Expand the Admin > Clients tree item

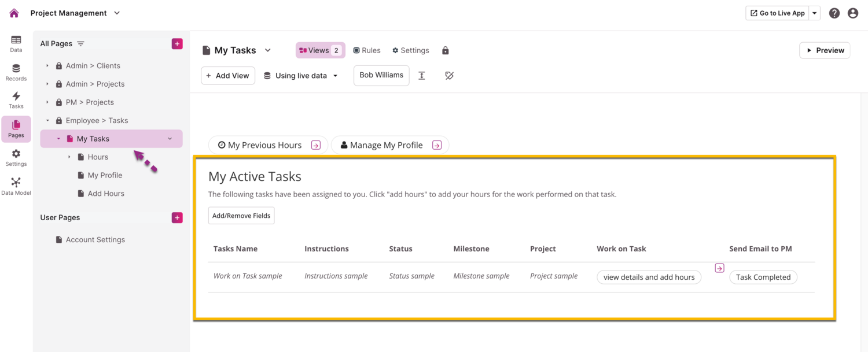[47, 66]
